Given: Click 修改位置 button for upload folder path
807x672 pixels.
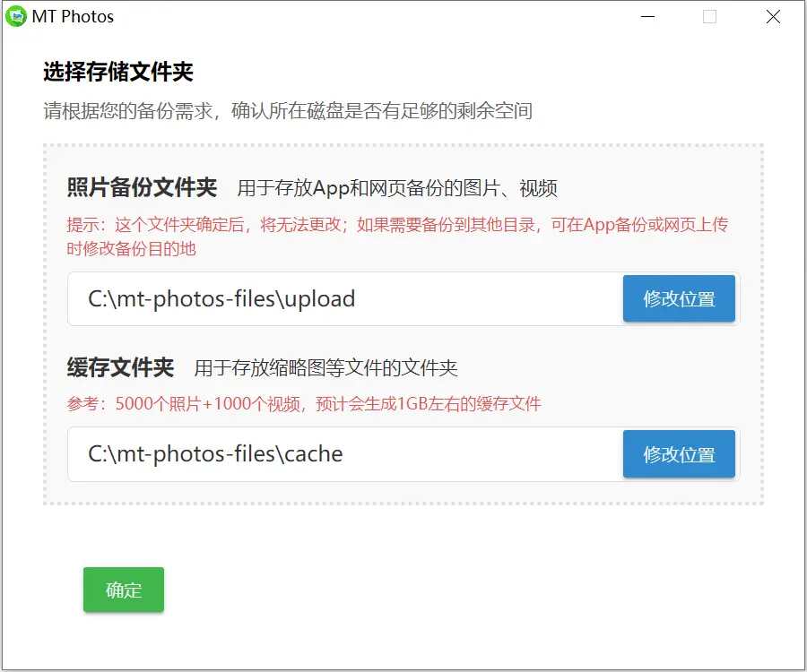Looking at the screenshot, I should coord(679,298).
